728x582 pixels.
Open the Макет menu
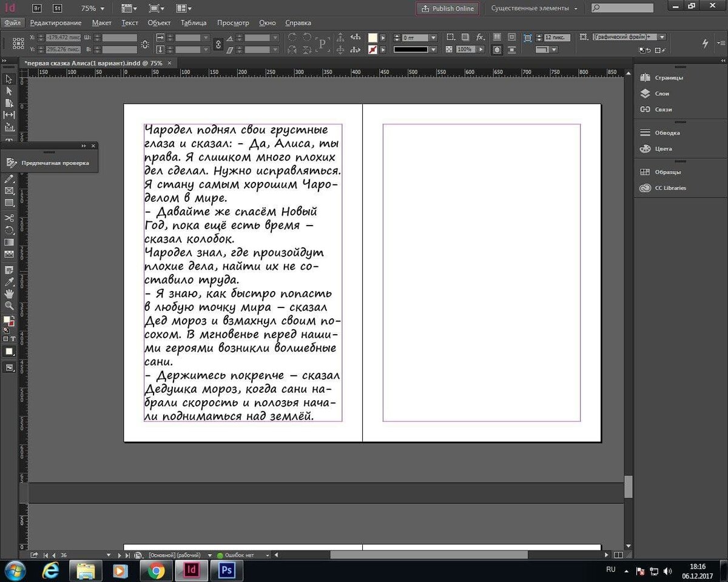[x=101, y=22]
